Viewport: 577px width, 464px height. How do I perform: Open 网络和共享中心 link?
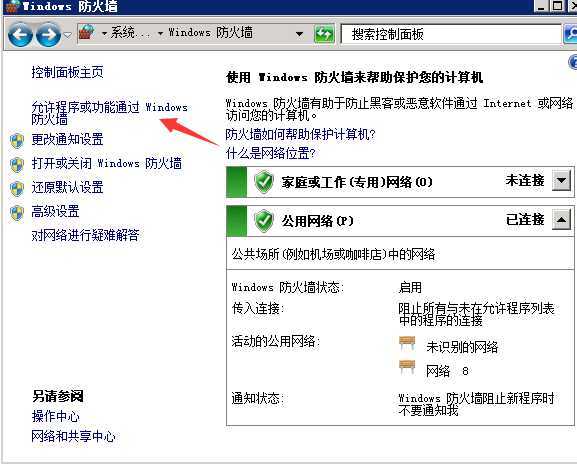(x=73, y=436)
